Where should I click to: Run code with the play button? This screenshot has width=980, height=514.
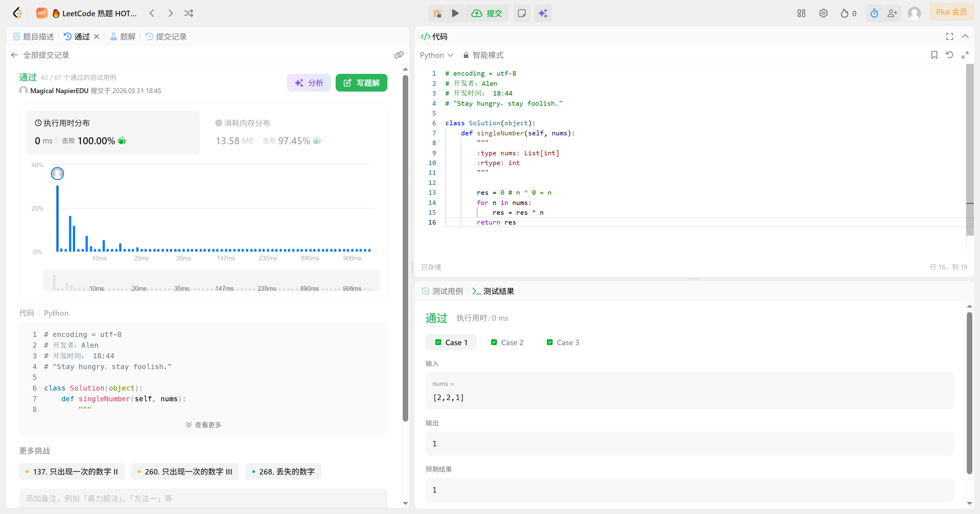click(x=455, y=13)
